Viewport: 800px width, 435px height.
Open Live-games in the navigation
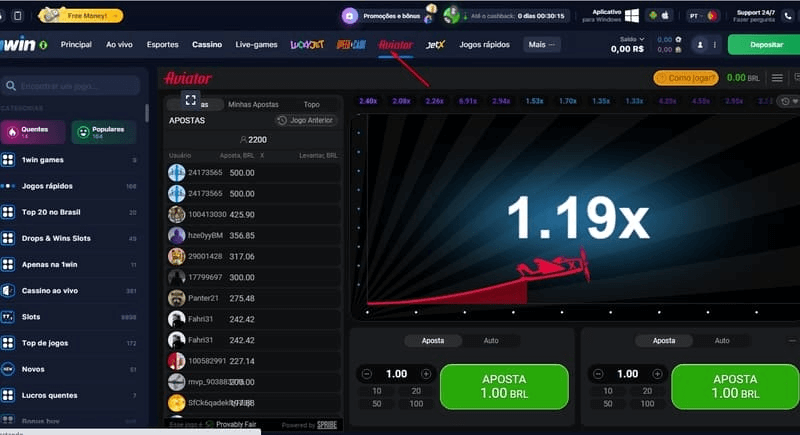(256, 44)
